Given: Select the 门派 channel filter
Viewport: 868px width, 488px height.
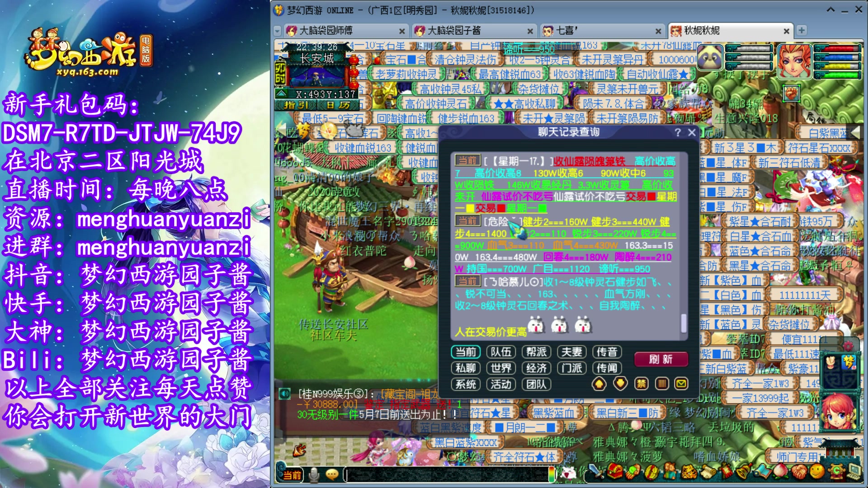Looking at the screenshot, I should [571, 368].
